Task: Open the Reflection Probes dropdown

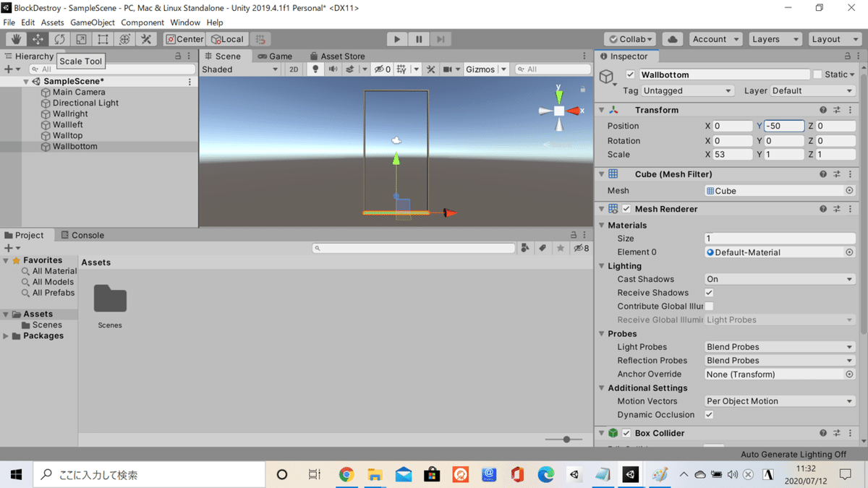Action: tap(780, 361)
